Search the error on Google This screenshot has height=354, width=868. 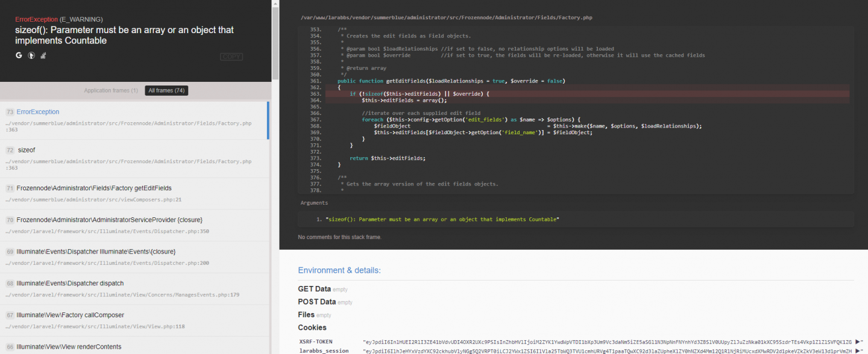[x=19, y=55]
